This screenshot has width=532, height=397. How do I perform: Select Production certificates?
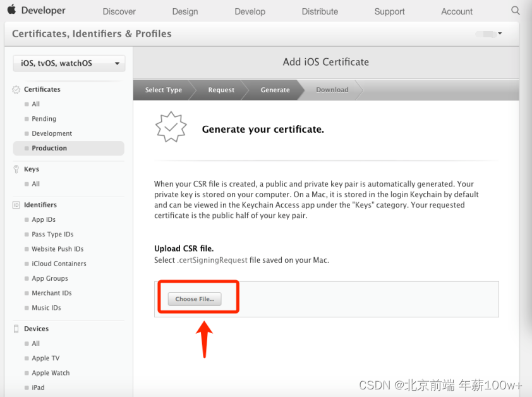[68, 148]
